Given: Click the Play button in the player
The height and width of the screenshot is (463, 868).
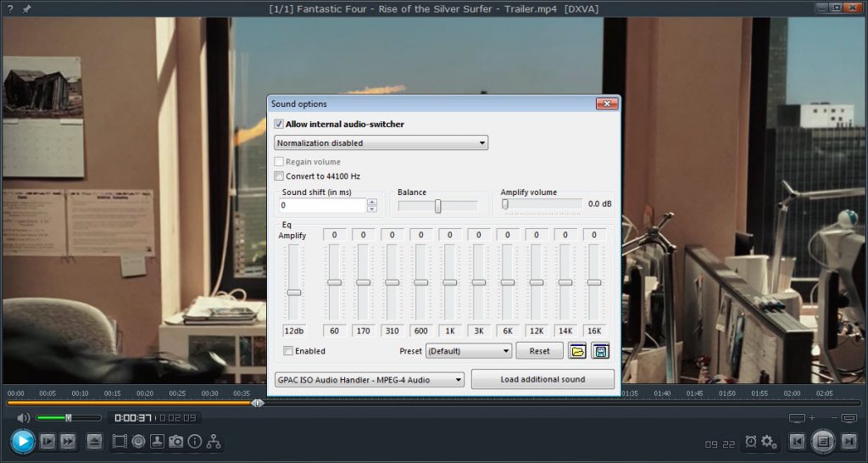Looking at the screenshot, I should 23,442.
